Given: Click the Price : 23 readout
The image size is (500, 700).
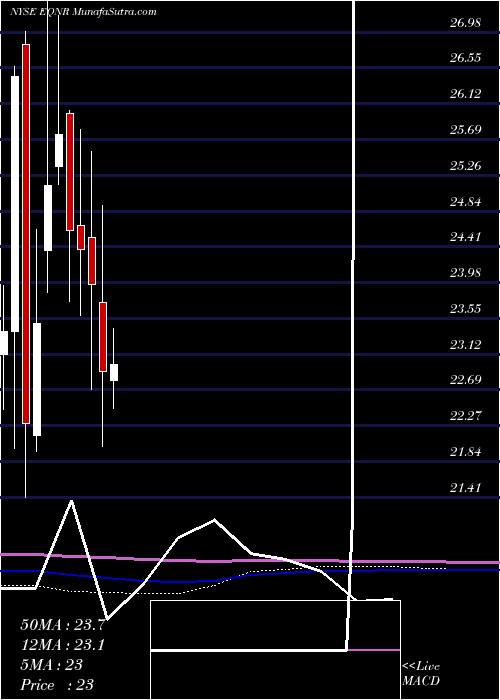Looking at the screenshot, I should pos(57,684).
